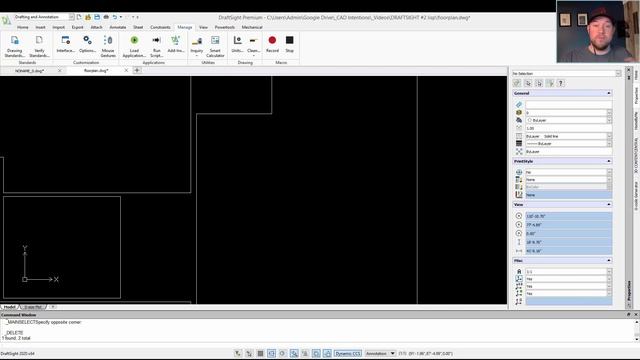640x360 pixels.
Task: Click the Command Window scrollbar down arrow
Action: click(x=637, y=339)
